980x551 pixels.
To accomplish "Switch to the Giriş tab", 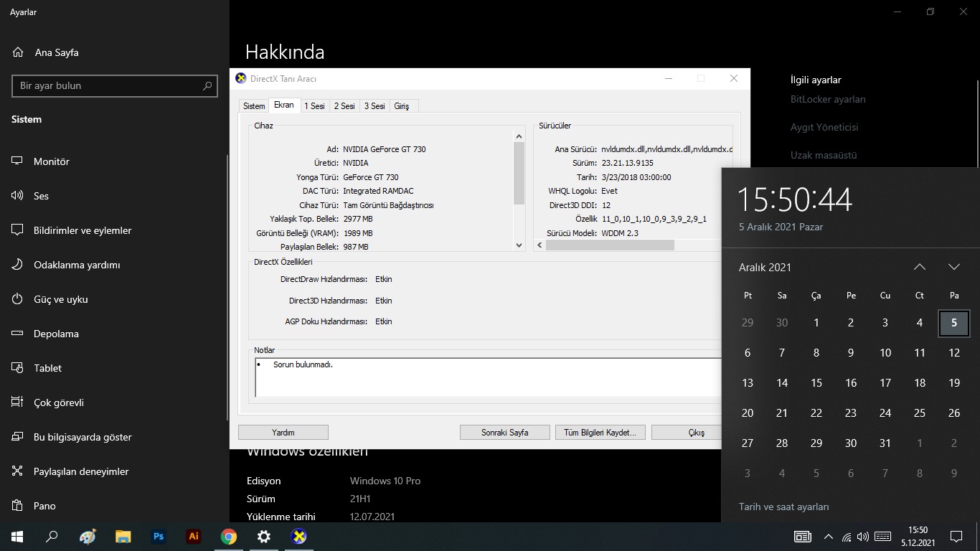I will pyautogui.click(x=402, y=106).
